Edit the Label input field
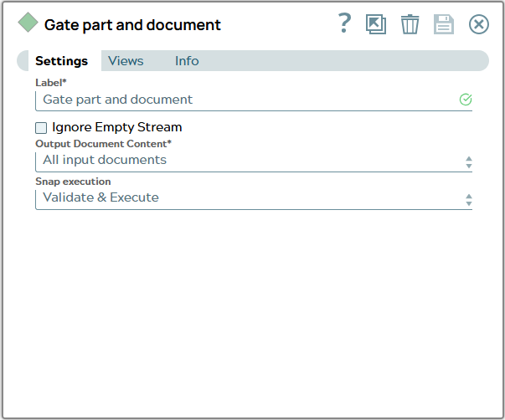Screen dimensions: 505x420 click(x=254, y=100)
